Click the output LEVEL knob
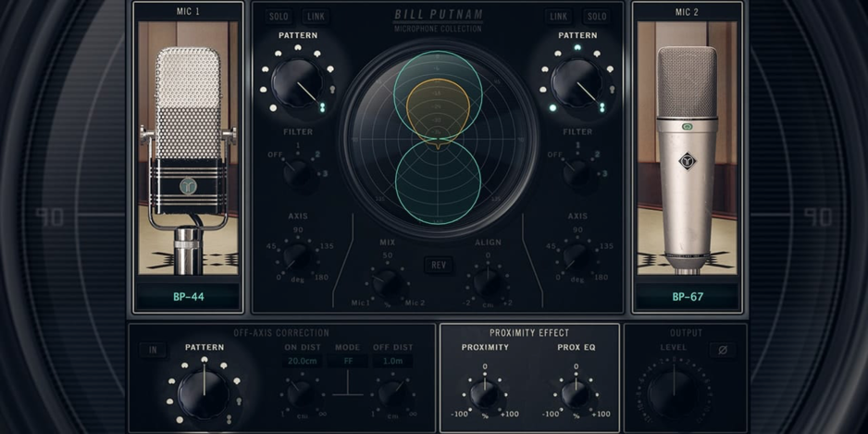868x434 pixels. [674, 394]
